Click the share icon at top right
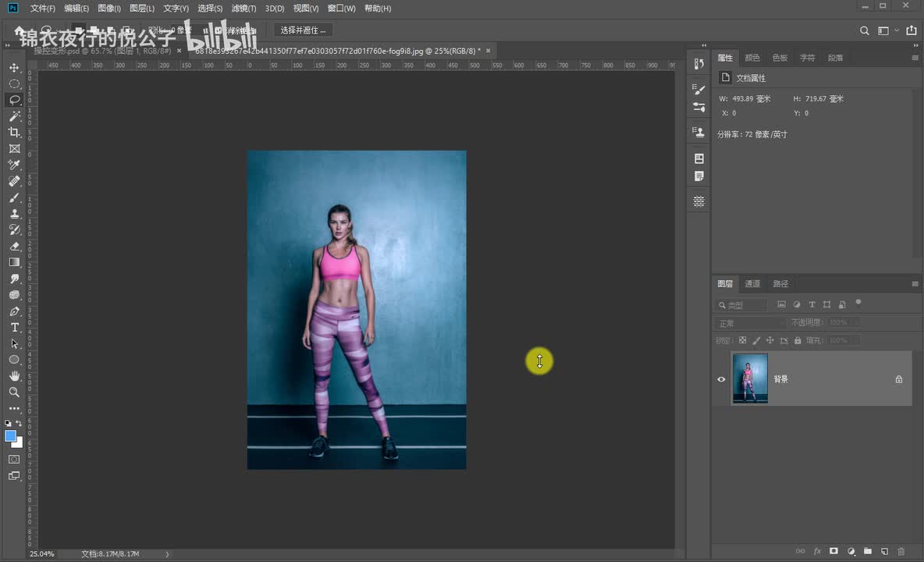924x562 pixels. point(912,30)
